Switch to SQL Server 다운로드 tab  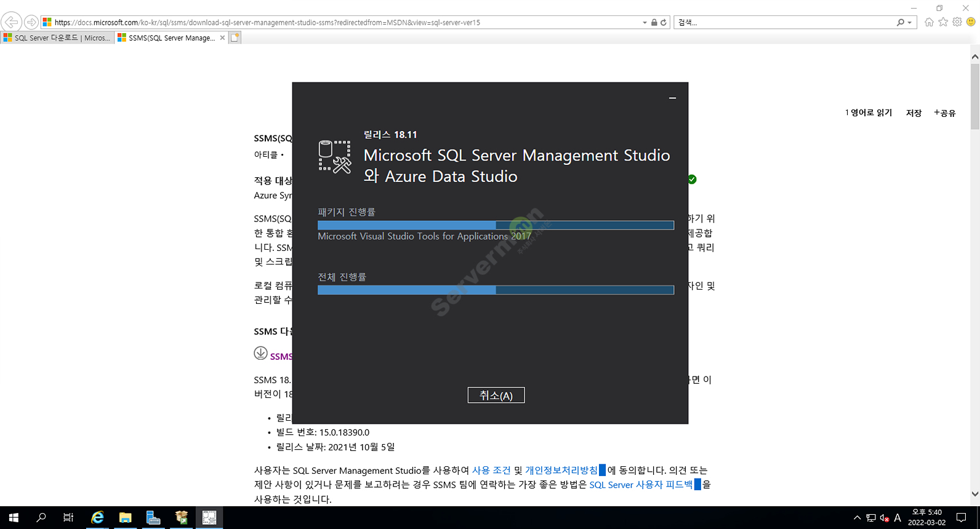coord(57,38)
